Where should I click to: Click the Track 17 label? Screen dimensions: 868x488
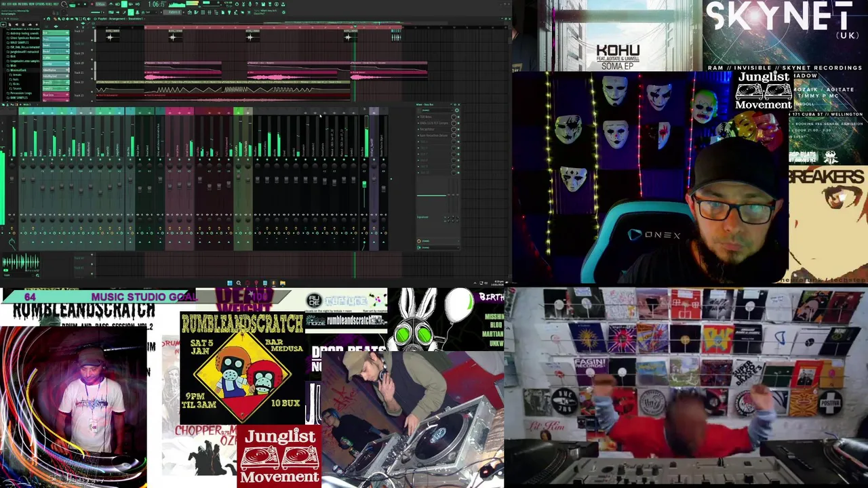tap(79, 31)
